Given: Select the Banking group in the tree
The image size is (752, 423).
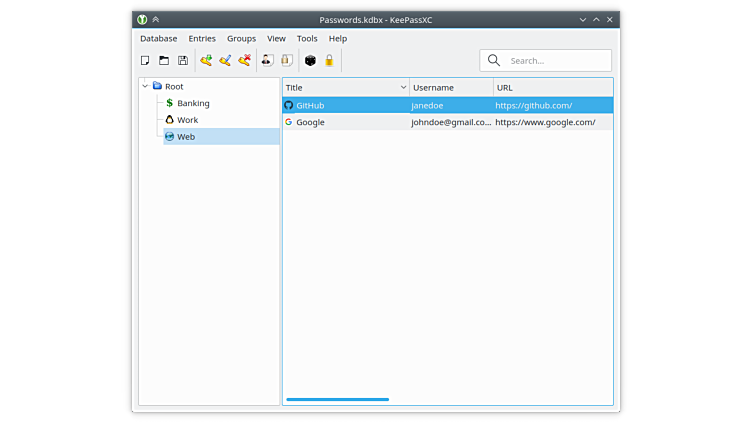Looking at the screenshot, I should point(193,103).
